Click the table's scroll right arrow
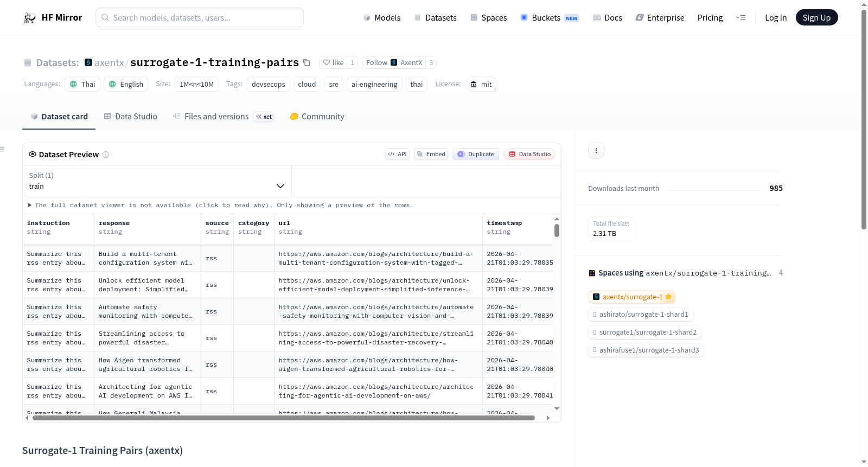868x467 pixels. click(548, 418)
